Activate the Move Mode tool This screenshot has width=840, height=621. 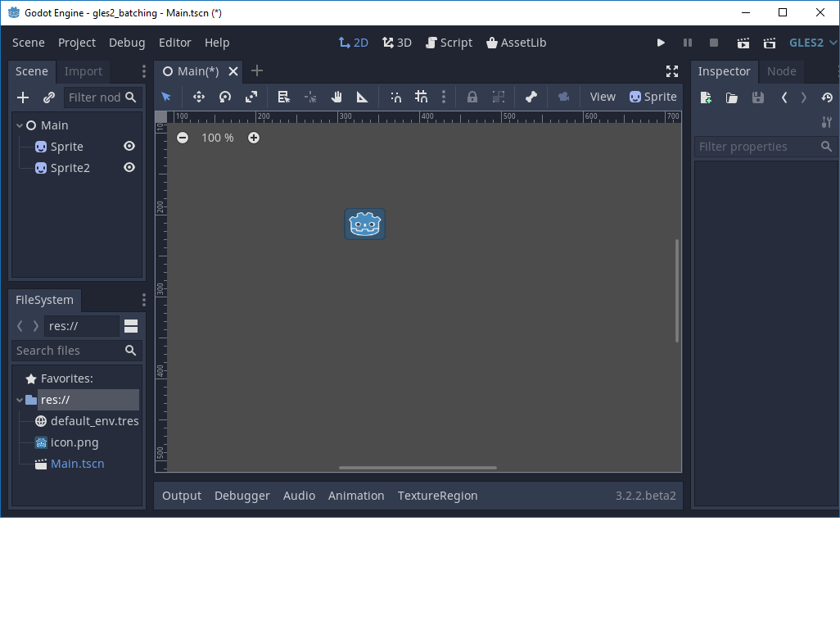click(x=198, y=97)
